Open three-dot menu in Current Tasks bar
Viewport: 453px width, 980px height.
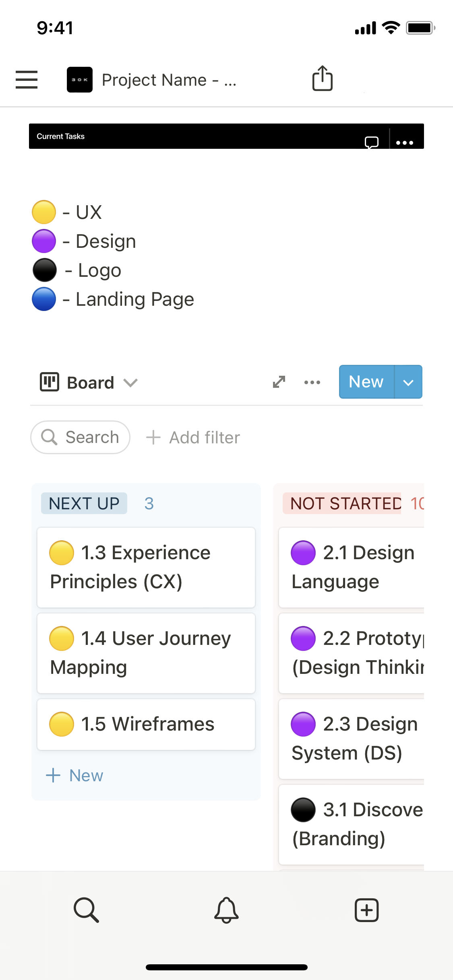[404, 142]
